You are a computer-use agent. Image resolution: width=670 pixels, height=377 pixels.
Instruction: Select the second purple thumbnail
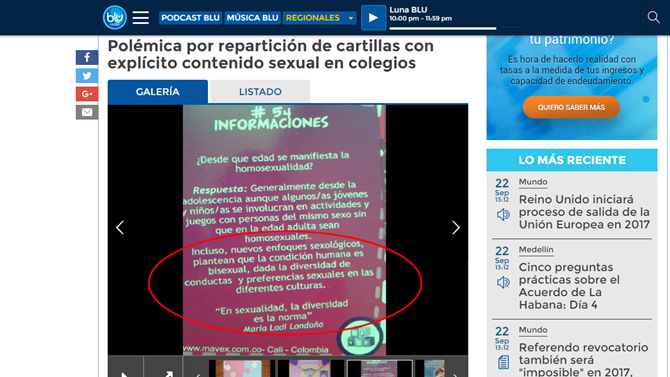point(311,368)
